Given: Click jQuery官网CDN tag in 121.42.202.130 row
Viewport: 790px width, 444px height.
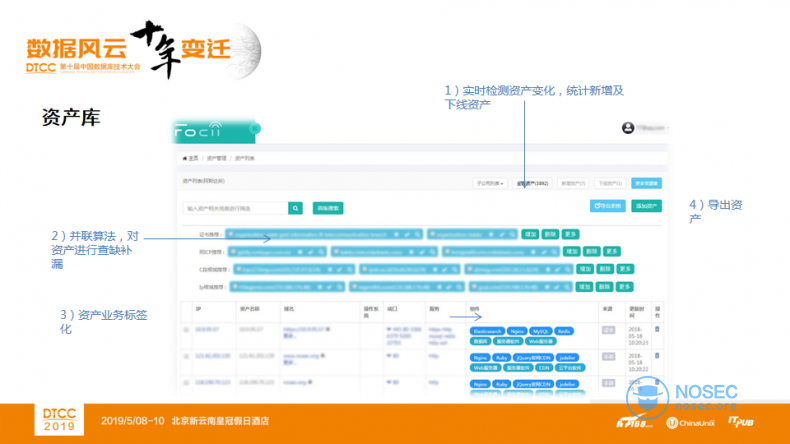Looking at the screenshot, I should pyautogui.click(x=533, y=358).
